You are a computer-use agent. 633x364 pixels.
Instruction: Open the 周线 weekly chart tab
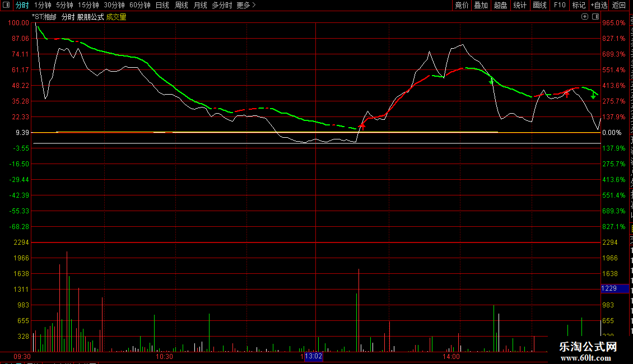click(181, 5)
